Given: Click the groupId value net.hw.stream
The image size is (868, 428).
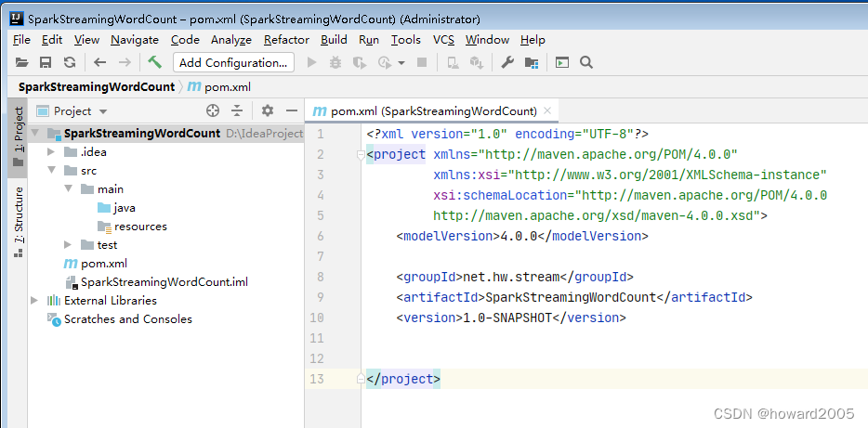Looking at the screenshot, I should coord(511,277).
